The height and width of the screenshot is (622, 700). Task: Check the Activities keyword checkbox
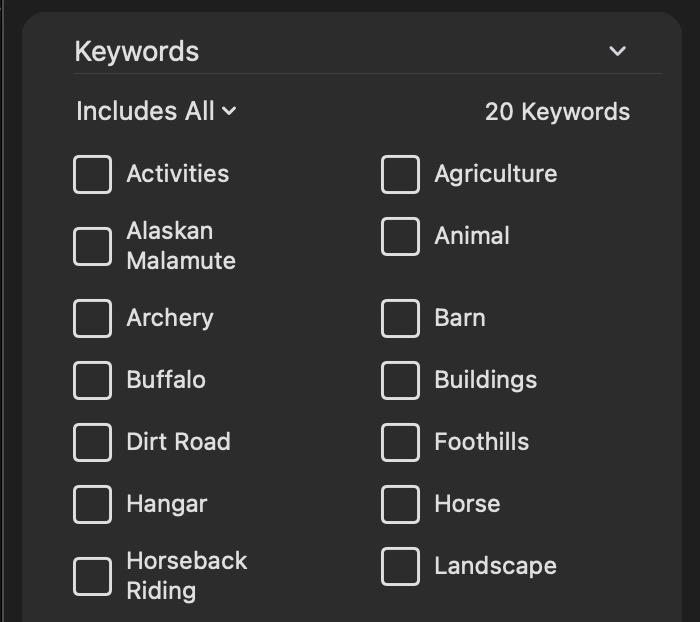click(x=92, y=174)
